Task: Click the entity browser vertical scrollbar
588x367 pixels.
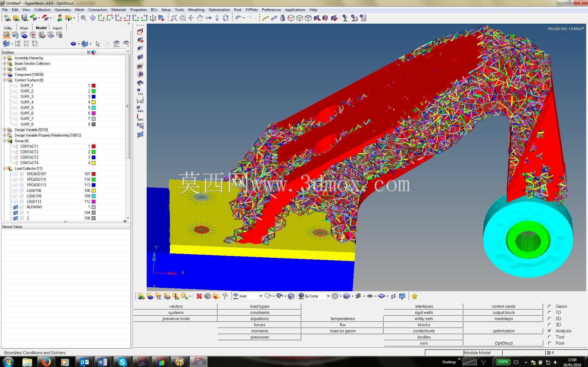Action: click(128, 106)
